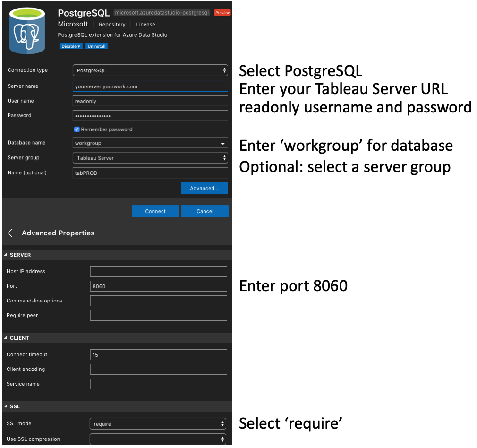Open the License link
The height and width of the screenshot is (448, 477).
(x=145, y=25)
